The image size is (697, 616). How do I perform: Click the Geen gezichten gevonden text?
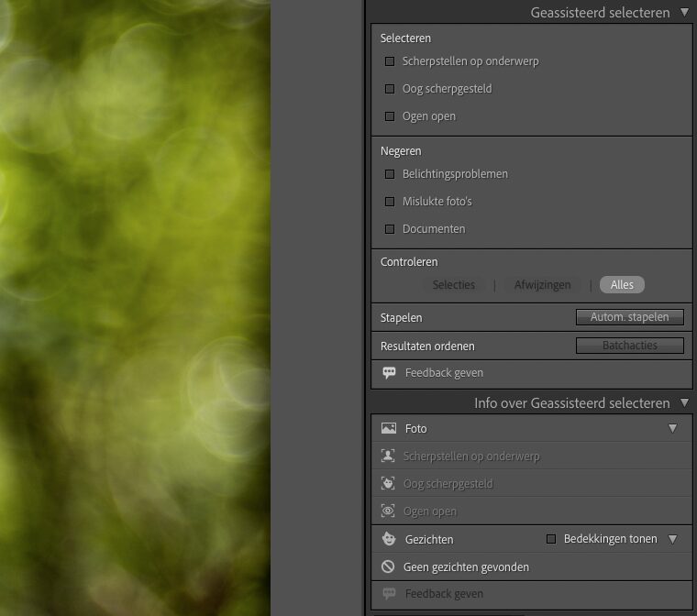click(x=466, y=567)
